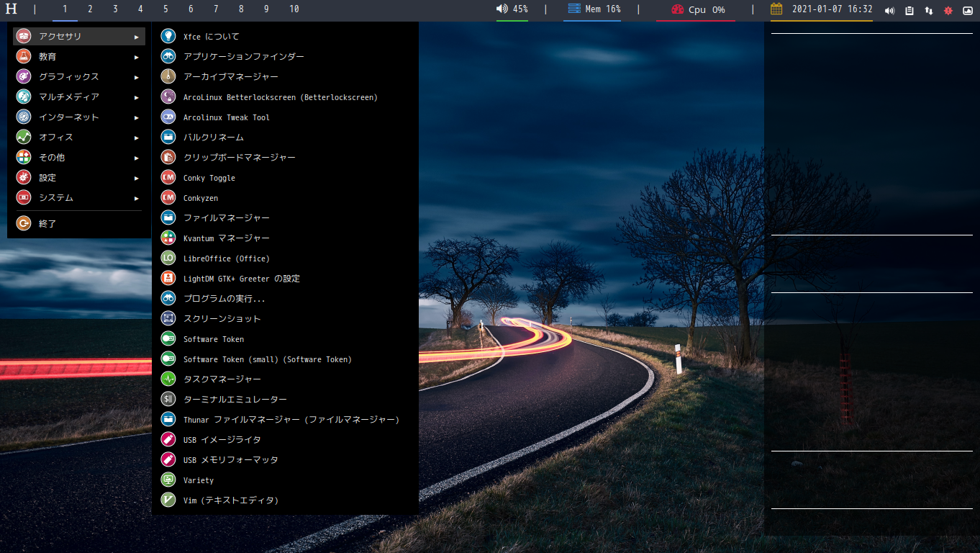Click the Arcolinux Tweak Tool icon

(168, 117)
